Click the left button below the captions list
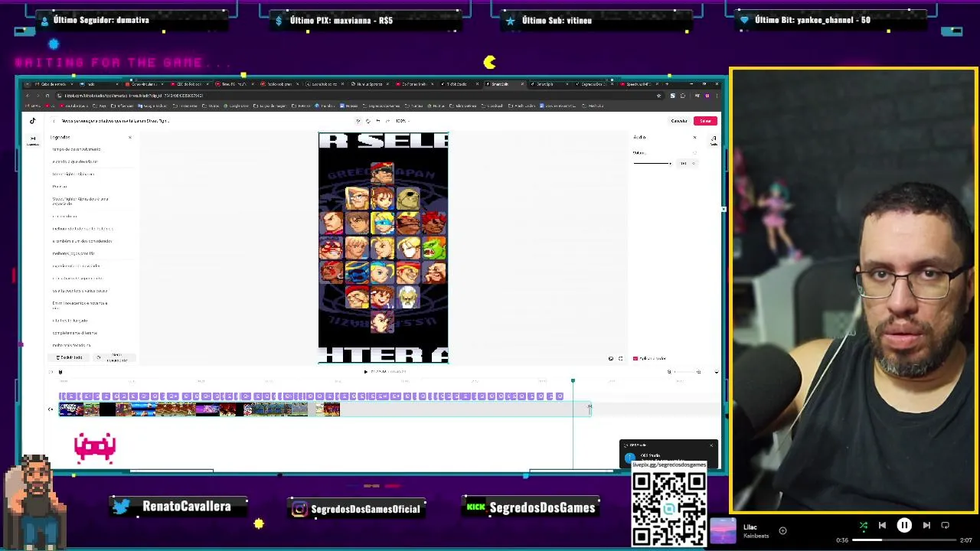This screenshot has height=551, width=980. [x=70, y=357]
